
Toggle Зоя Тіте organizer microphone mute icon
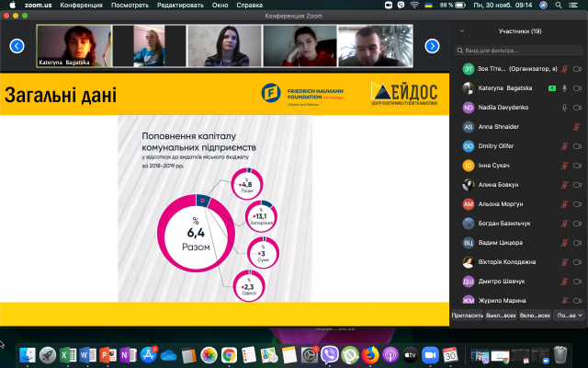[564, 69]
